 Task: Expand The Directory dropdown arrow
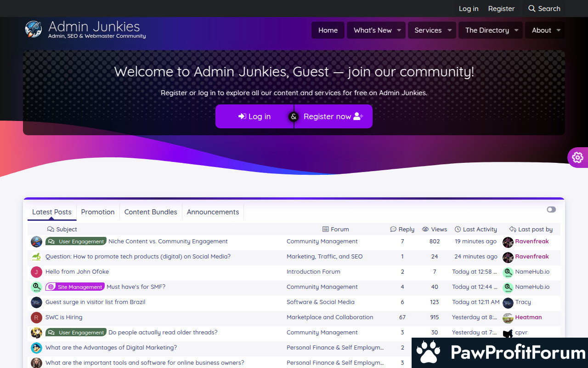pos(516,30)
